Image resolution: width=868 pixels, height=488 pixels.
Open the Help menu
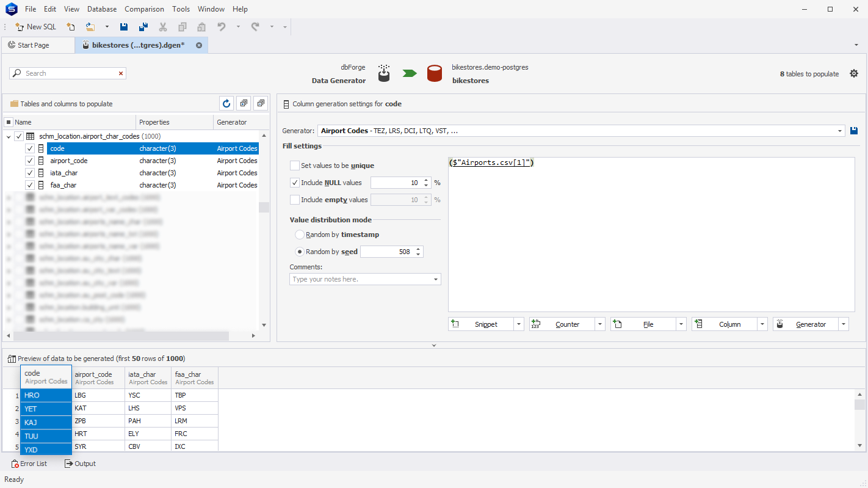pyautogui.click(x=240, y=9)
